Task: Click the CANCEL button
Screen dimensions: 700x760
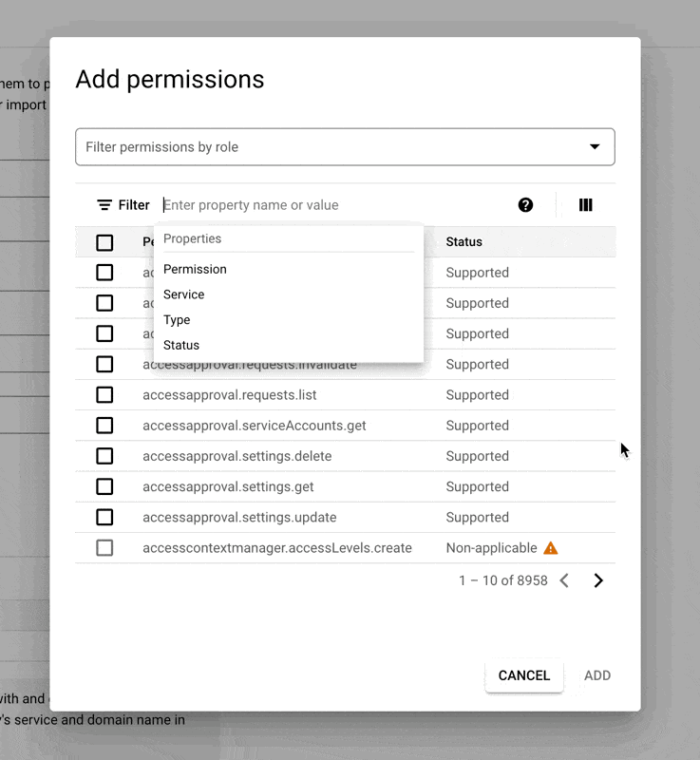Action: pyautogui.click(x=524, y=675)
